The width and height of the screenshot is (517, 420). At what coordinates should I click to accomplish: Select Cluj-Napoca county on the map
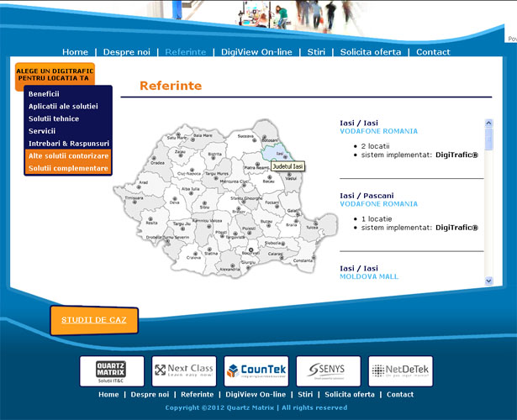190,170
